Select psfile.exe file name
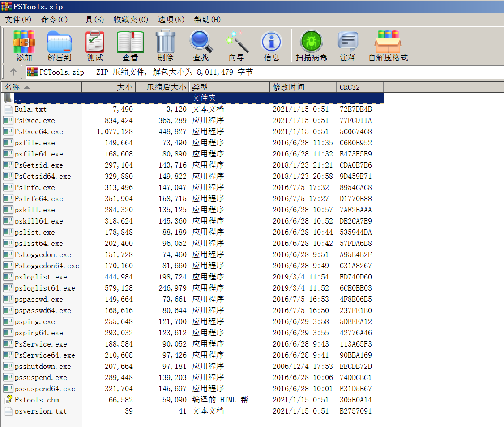Screen dimensions: 504x427 (x=35, y=143)
